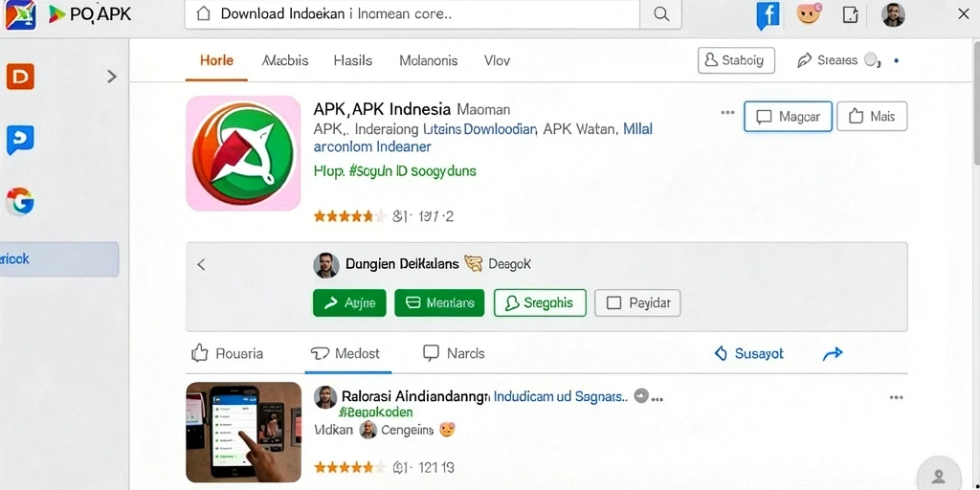Click the square note icon beside the profile avatar
This screenshot has width=980, height=490.
[850, 14]
